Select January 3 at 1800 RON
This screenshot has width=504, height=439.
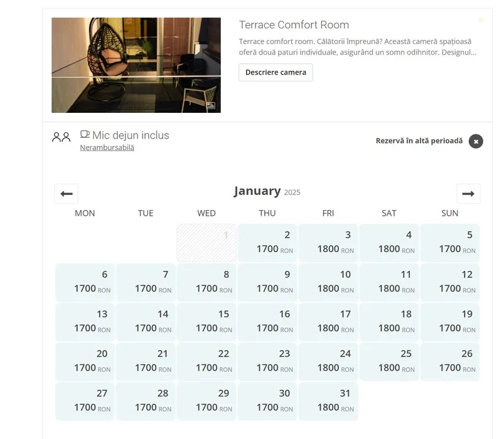point(328,242)
